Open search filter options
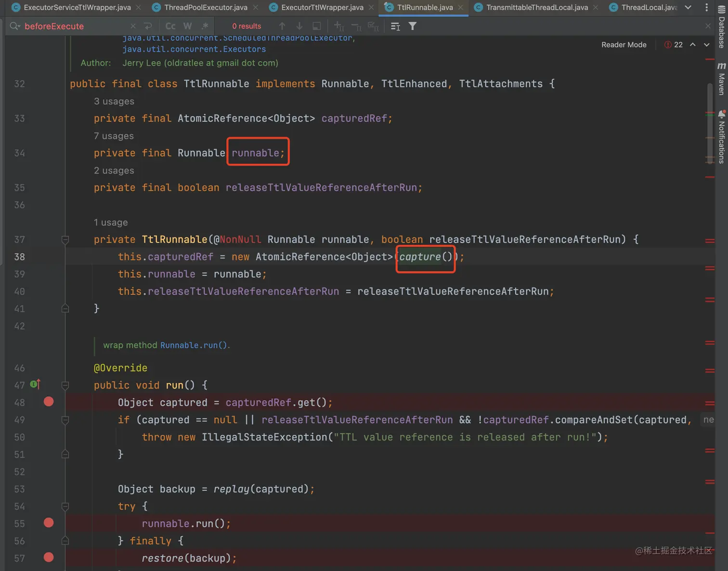This screenshot has height=571, width=728. (x=413, y=26)
